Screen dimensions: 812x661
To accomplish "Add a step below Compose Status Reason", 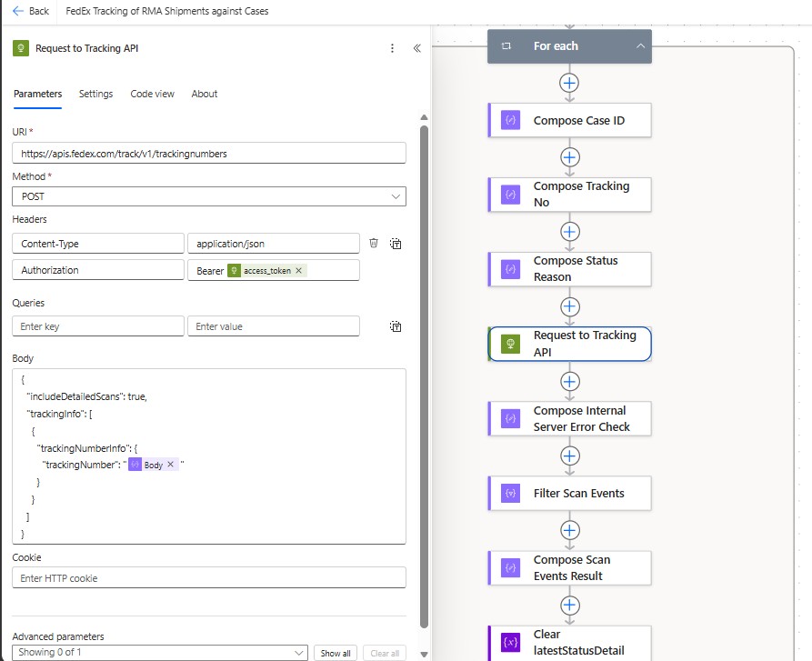I will point(569,306).
